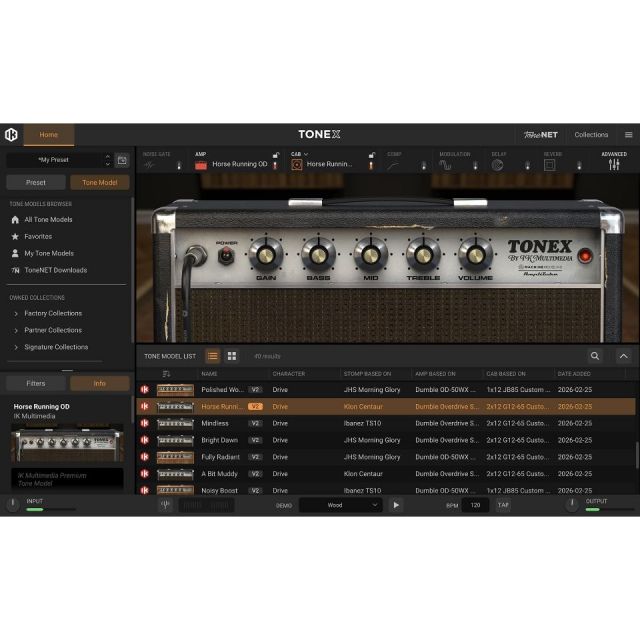Toggle the CAB power switch
The image size is (640, 640).
coord(371,165)
